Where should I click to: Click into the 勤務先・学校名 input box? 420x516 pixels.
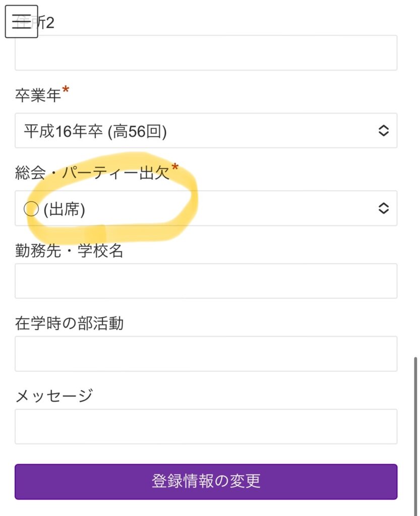point(206,281)
